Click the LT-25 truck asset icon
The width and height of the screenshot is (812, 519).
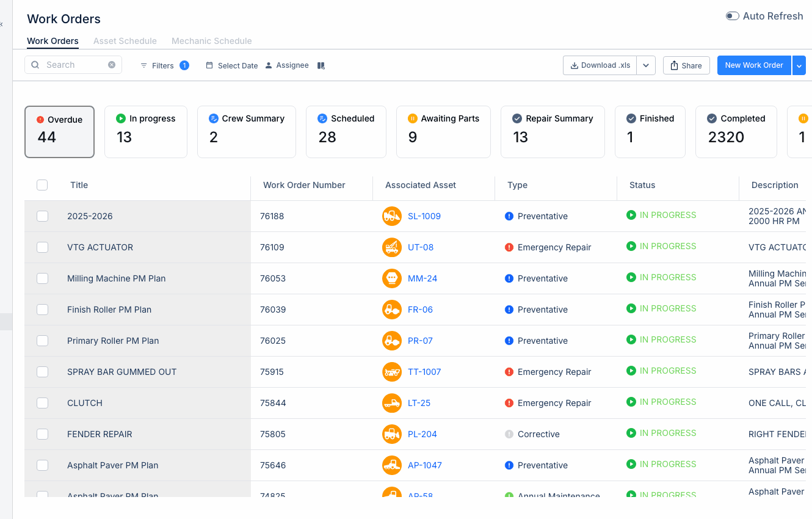(392, 403)
